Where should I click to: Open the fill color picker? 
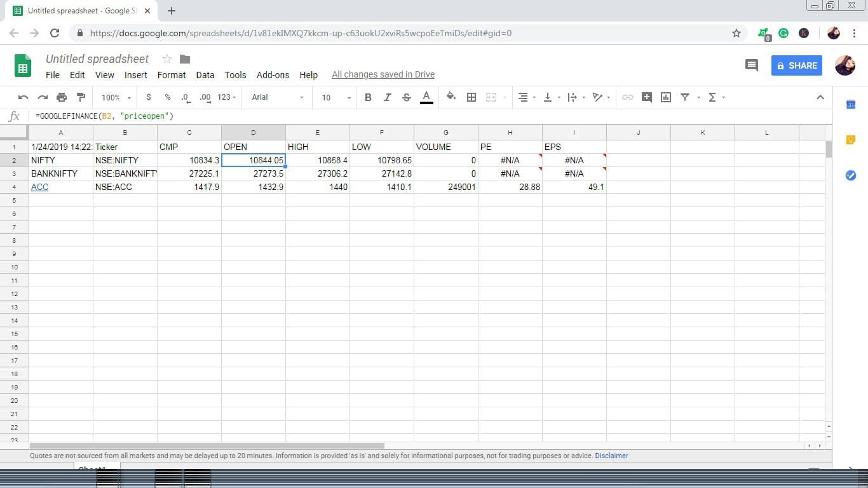(x=451, y=97)
